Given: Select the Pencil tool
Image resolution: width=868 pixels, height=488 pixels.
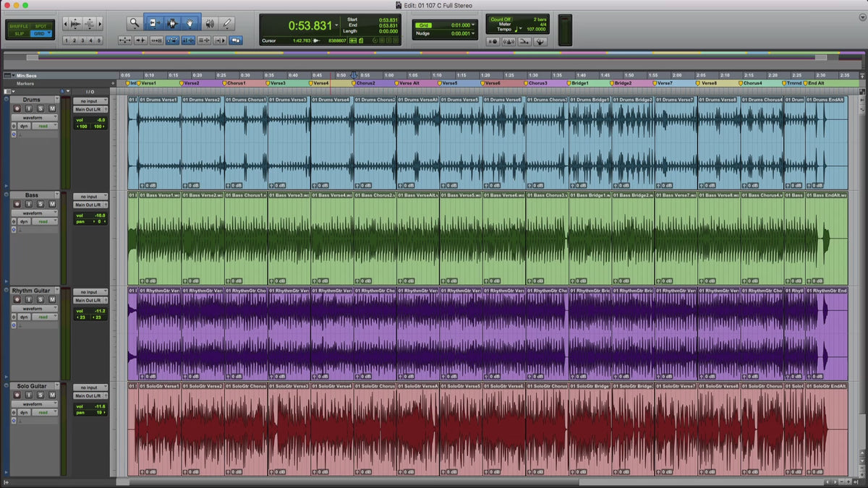Looking at the screenshot, I should click(x=227, y=23).
